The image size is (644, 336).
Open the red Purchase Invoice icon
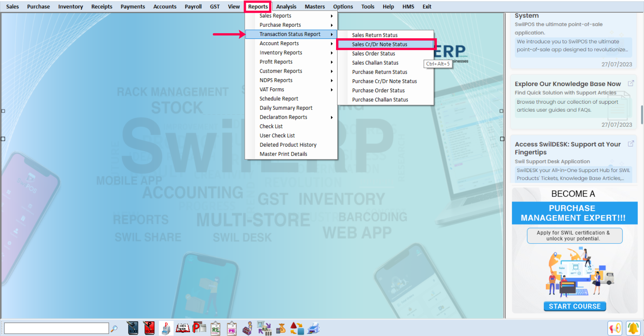click(149, 328)
